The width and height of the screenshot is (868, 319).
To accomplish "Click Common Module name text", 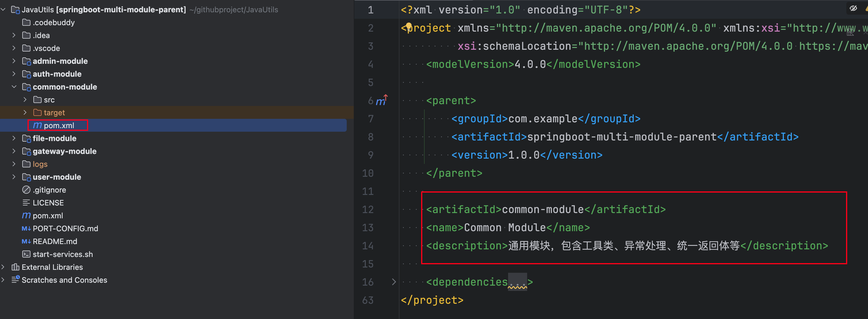I will [505, 227].
